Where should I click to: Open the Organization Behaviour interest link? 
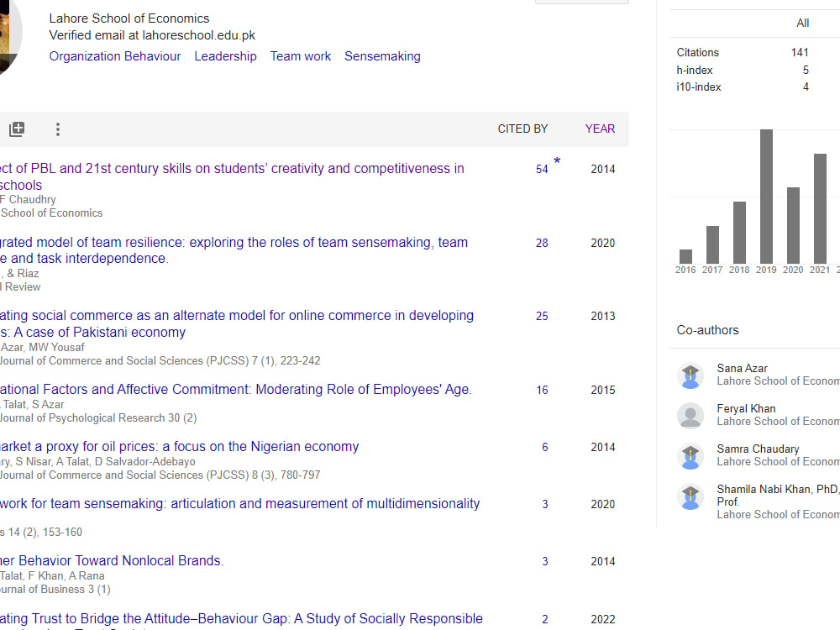(x=115, y=56)
